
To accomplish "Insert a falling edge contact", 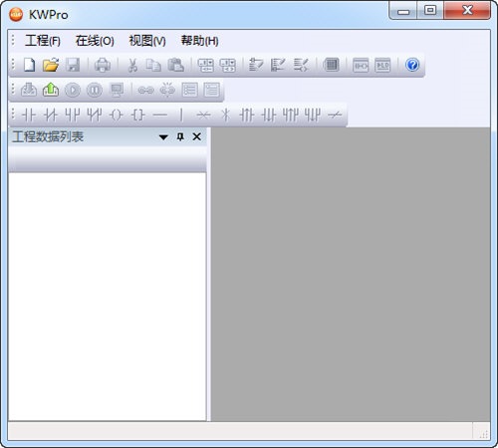I will [x=269, y=114].
